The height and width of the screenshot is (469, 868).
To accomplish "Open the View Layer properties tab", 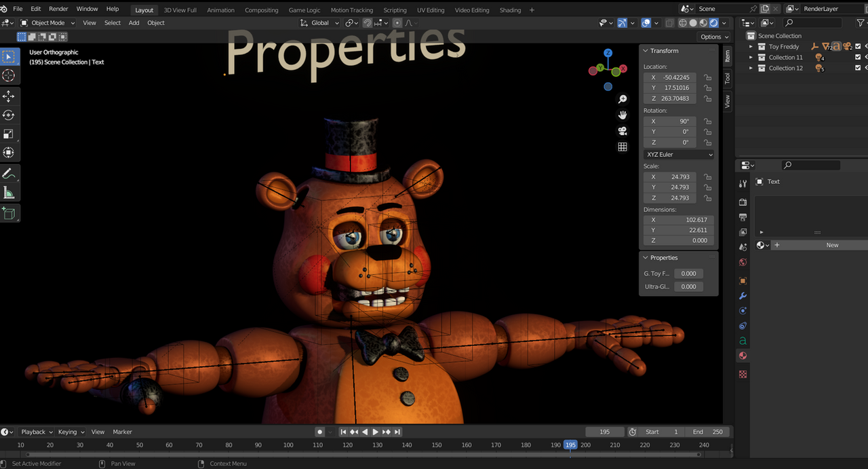I will coord(743,232).
